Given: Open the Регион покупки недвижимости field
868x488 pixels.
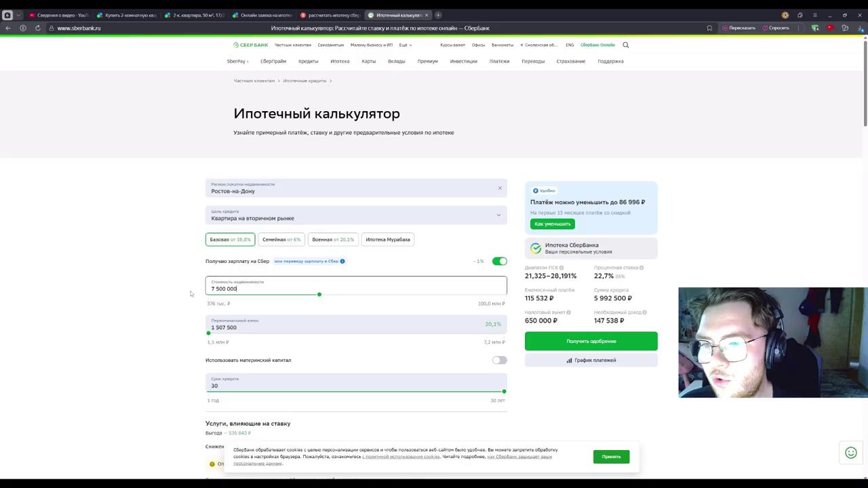Looking at the screenshot, I should (356, 188).
